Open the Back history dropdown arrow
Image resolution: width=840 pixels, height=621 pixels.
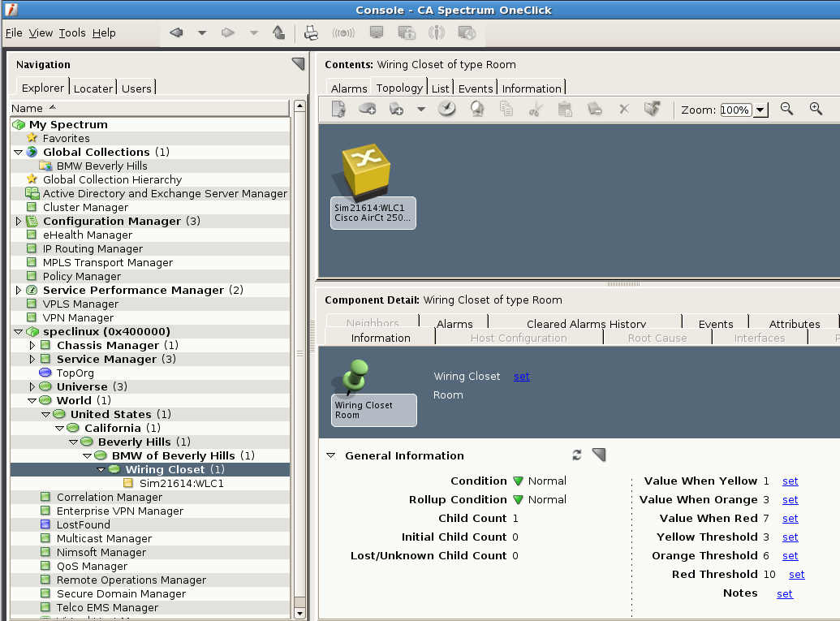point(202,32)
